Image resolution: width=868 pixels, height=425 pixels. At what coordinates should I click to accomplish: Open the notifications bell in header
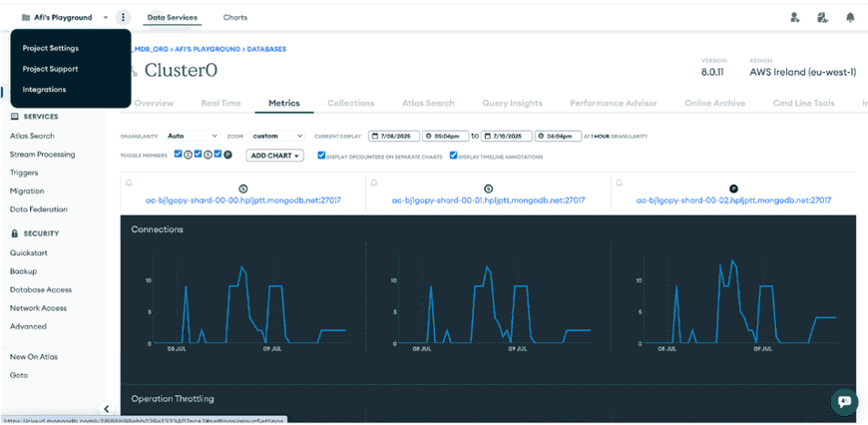point(850,18)
